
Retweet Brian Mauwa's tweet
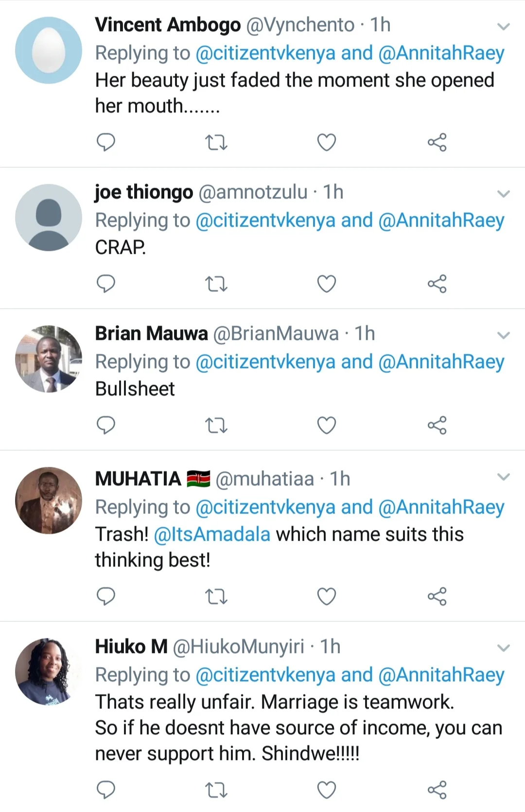(x=216, y=425)
